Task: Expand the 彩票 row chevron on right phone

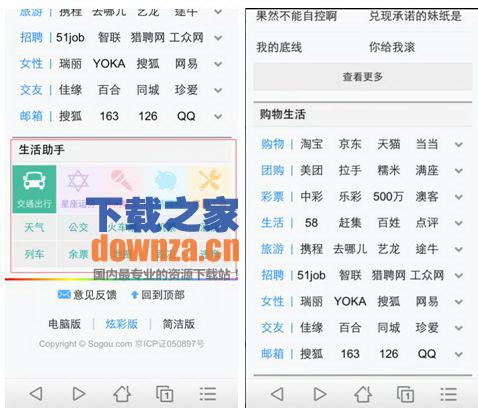Action: pos(459,197)
